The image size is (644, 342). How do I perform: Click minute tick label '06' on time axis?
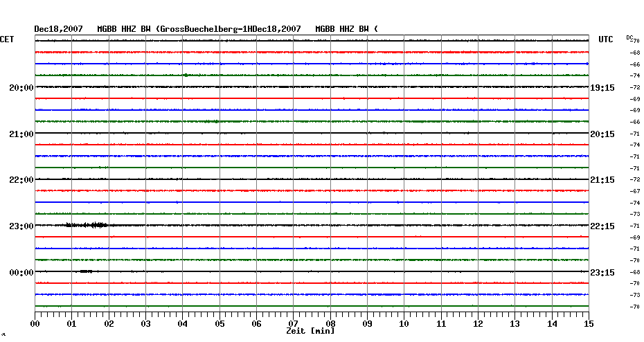pyautogui.click(x=256, y=324)
